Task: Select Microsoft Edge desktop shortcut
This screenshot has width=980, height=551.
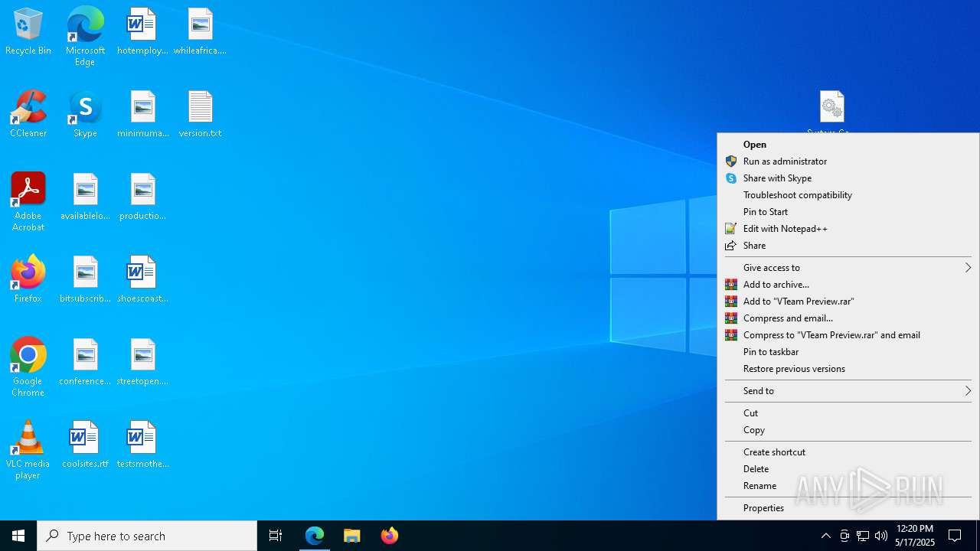Action: pyautogui.click(x=85, y=36)
